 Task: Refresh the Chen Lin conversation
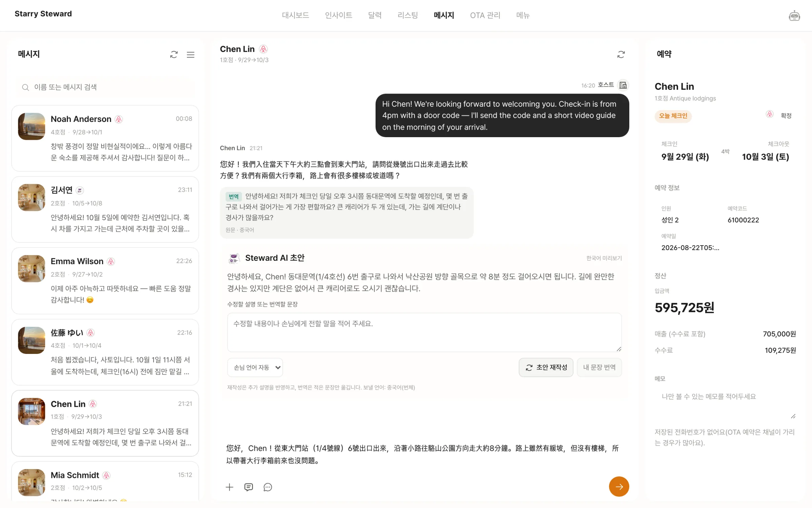(x=621, y=55)
